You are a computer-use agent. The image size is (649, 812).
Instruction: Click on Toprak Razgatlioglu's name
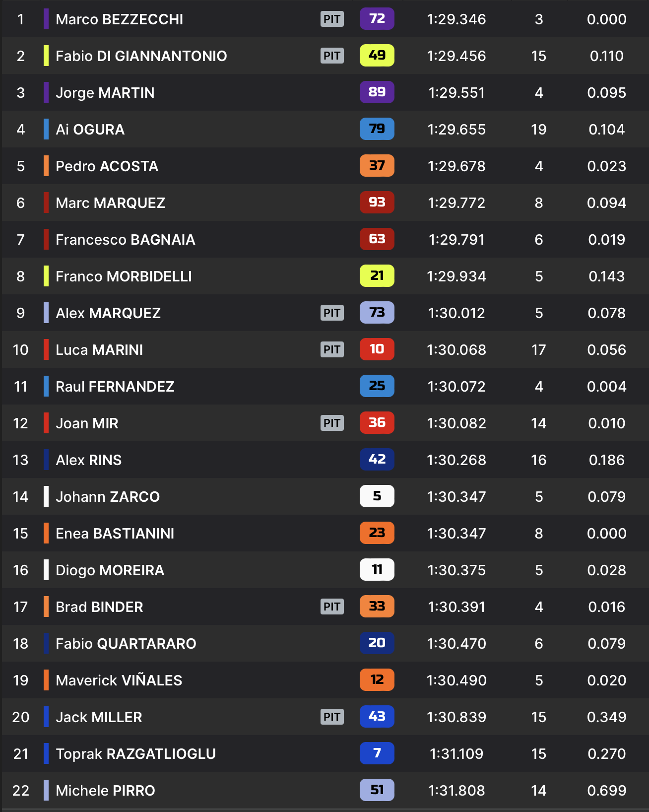click(x=135, y=754)
